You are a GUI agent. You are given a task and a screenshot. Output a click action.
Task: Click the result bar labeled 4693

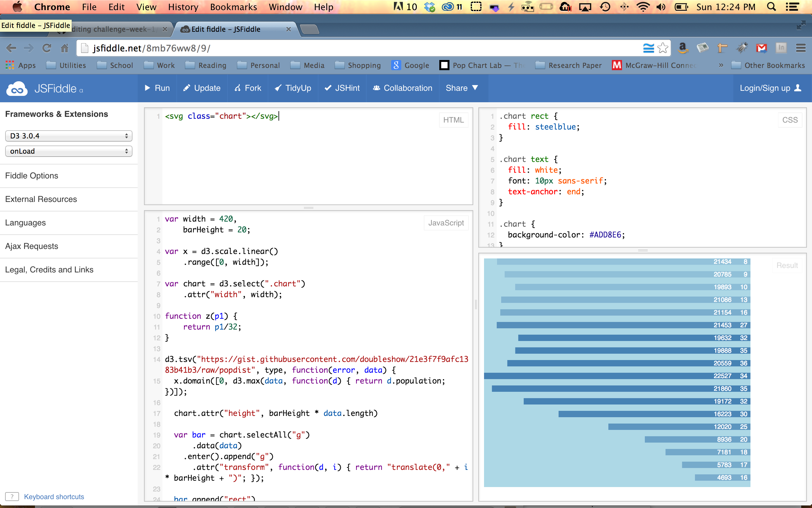(x=723, y=478)
